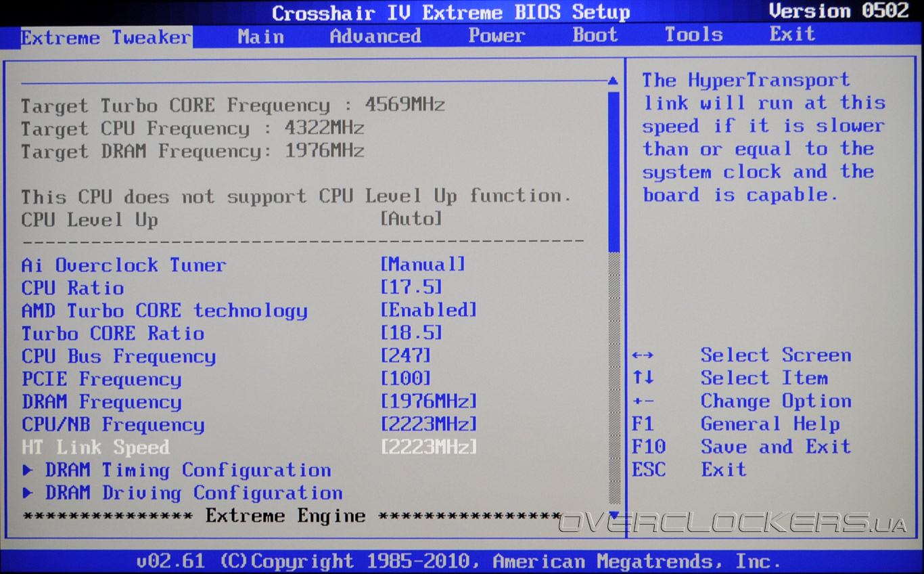Select the CPU Ratio value [17.5]
The image size is (924, 574).
[x=411, y=287]
